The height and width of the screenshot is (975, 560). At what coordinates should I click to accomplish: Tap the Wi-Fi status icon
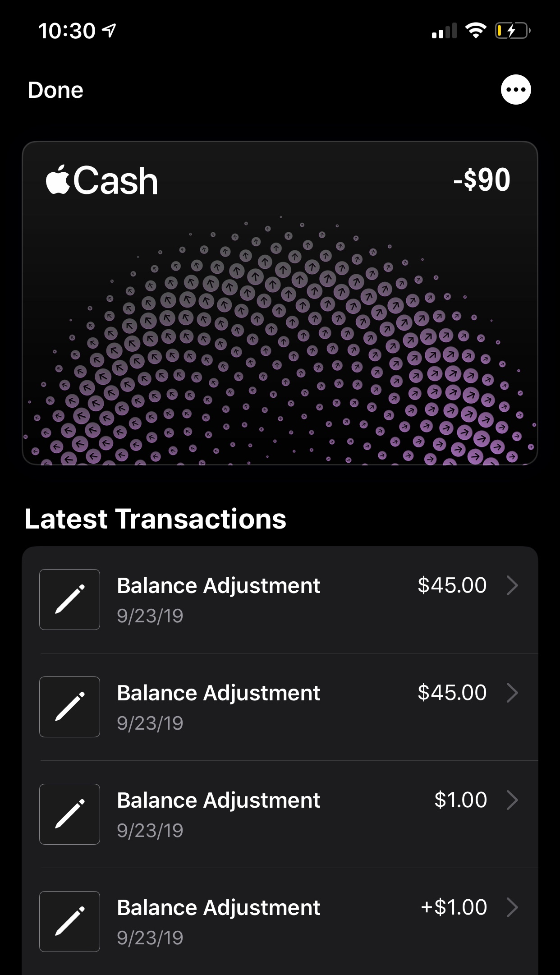pos(475,31)
